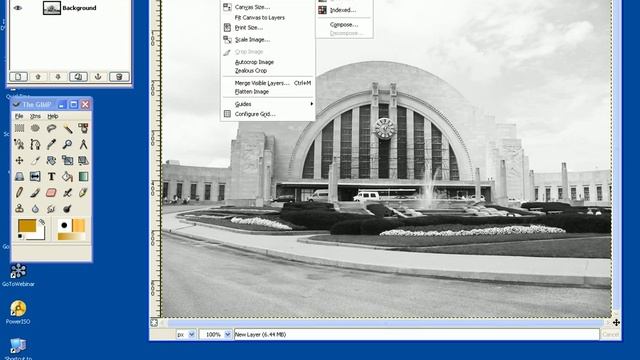
Task: Select the Paintbrush tool
Action: [35, 192]
